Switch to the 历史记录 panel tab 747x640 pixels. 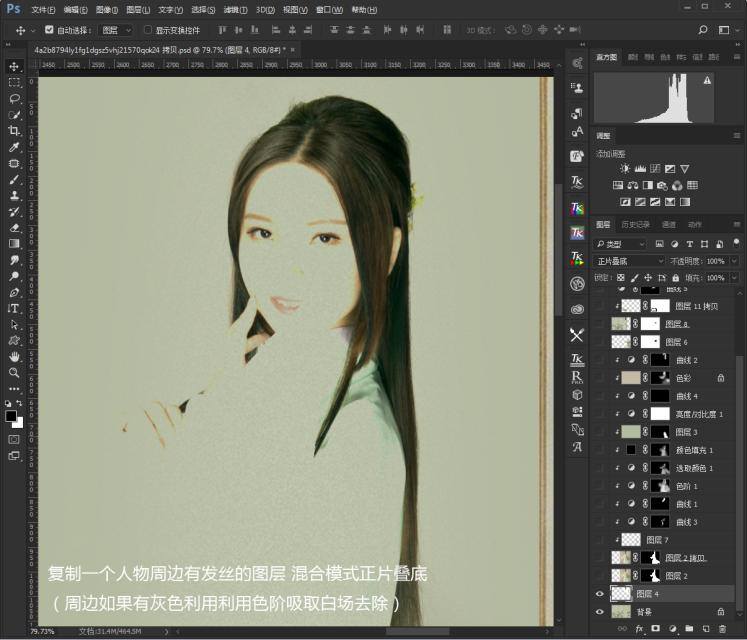pyautogui.click(x=636, y=225)
